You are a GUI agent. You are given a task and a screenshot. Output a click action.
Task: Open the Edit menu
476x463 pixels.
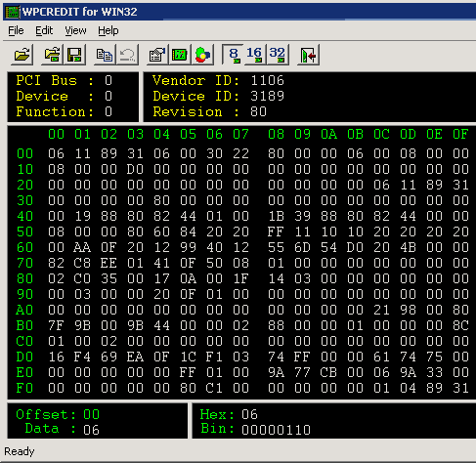tap(44, 30)
